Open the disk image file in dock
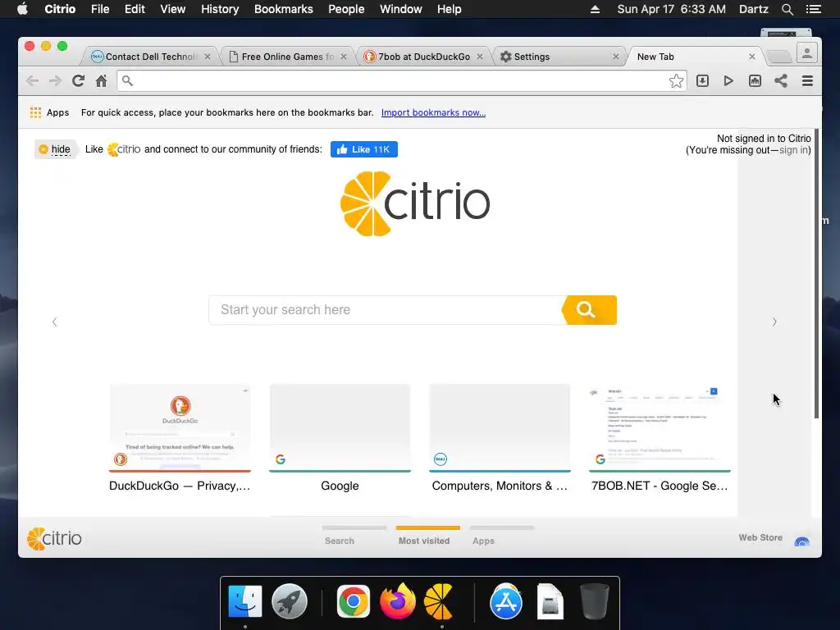Viewport: 840px width, 630px height. tap(550, 601)
